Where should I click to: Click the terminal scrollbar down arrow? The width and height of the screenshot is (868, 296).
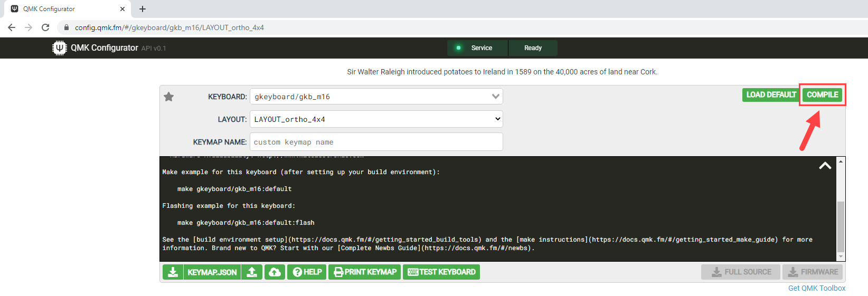click(841, 256)
